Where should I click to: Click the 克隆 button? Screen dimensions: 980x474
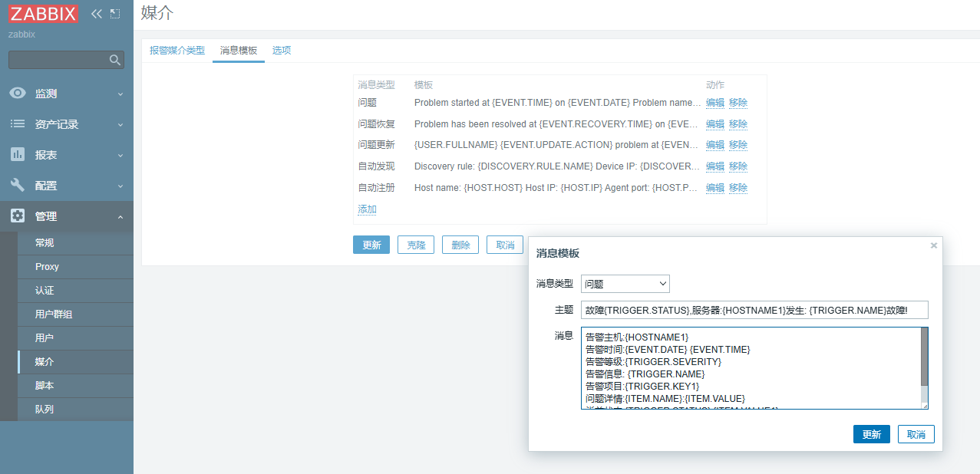(x=416, y=245)
